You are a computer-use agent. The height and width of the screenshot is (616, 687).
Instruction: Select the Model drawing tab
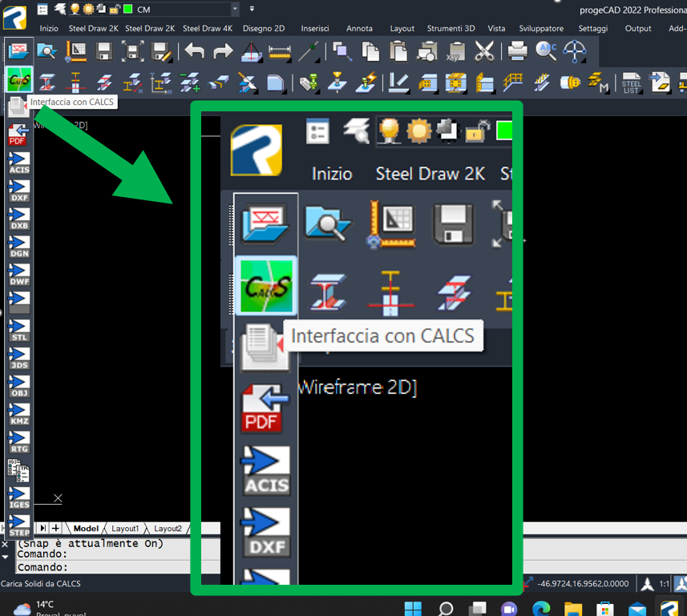86,529
